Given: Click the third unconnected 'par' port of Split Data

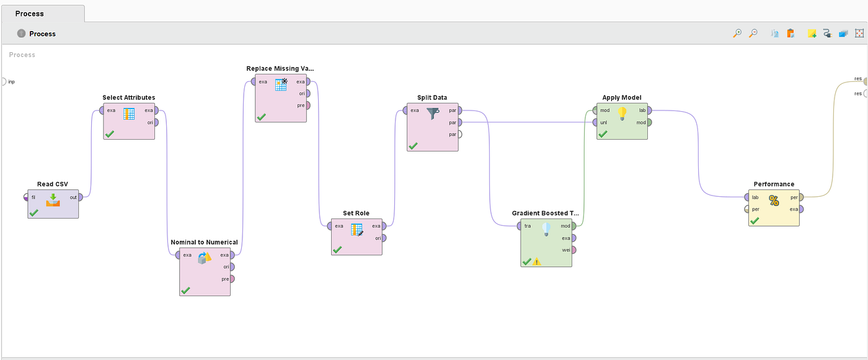Looking at the screenshot, I should [x=460, y=134].
